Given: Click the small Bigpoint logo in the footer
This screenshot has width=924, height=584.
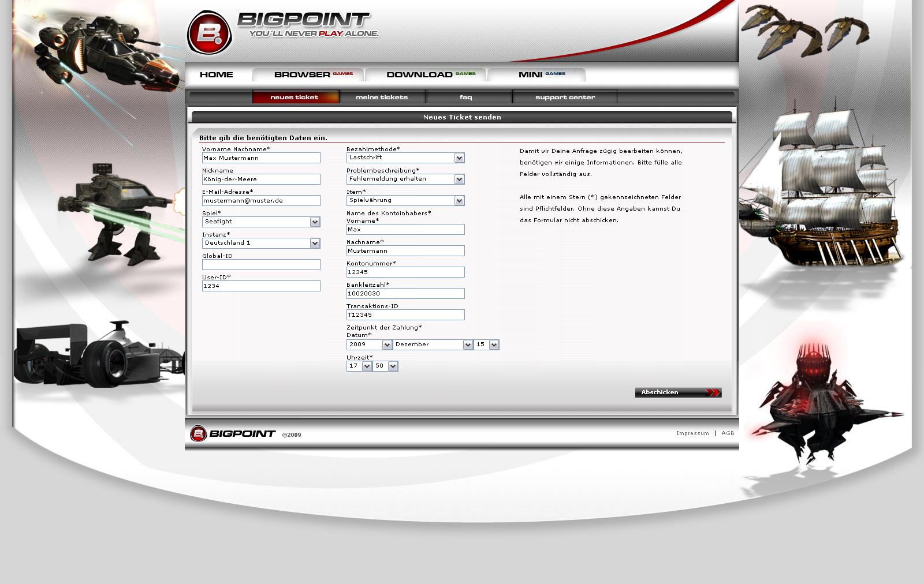Looking at the screenshot, I should [x=233, y=433].
